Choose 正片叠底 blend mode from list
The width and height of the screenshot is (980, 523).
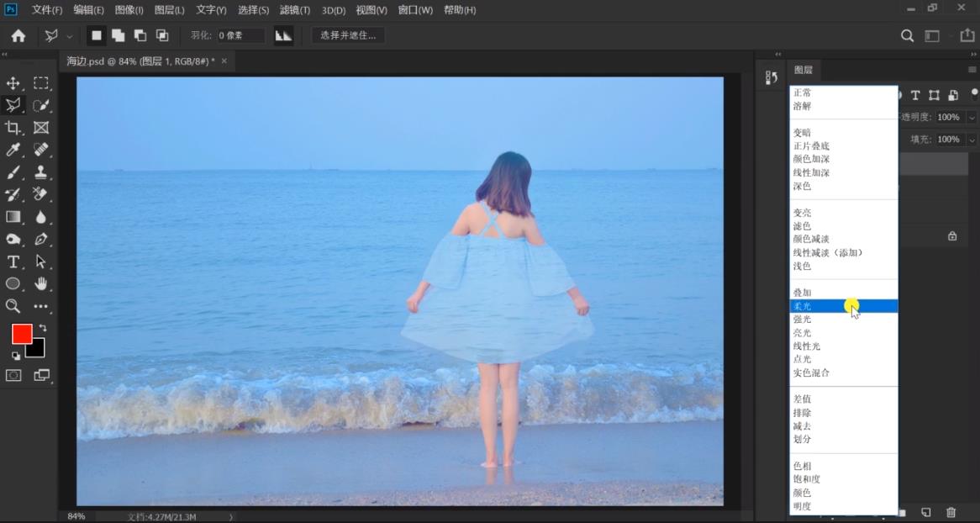point(814,146)
